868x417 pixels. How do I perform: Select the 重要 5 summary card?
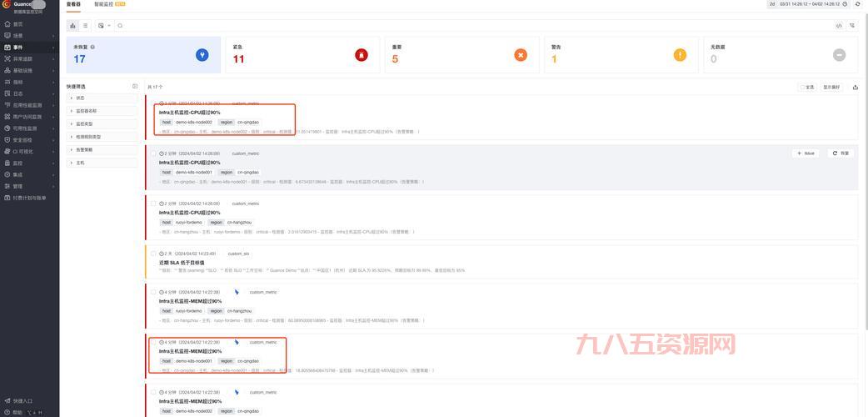click(x=461, y=55)
